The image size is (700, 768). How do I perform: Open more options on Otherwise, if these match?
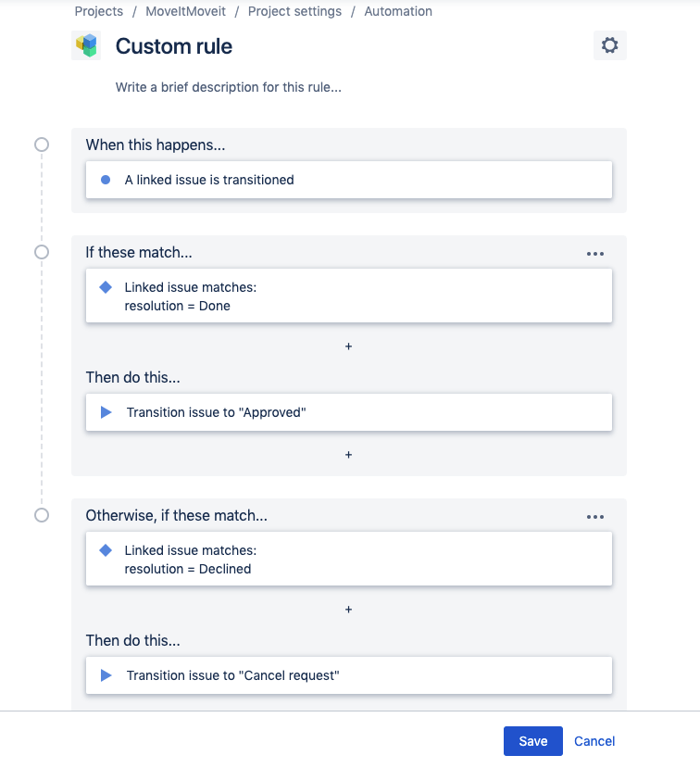coord(595,515)
